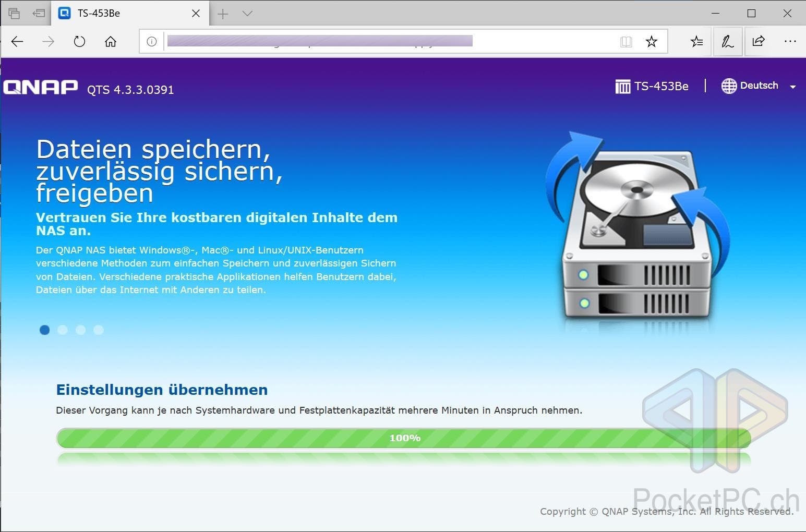Click the back navigation arrow
This screenshot has height=532, width=806.
pyautogui.click(x=17, y=42)
